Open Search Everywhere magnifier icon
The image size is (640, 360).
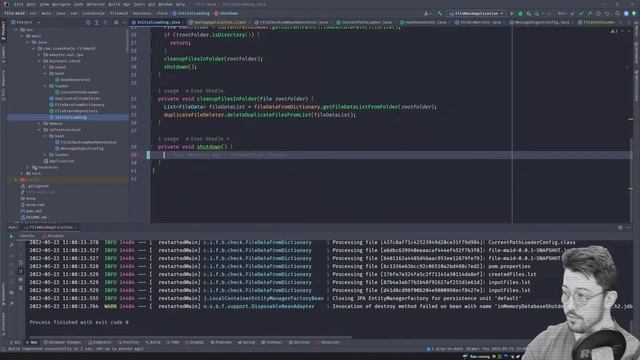[618, 13]
